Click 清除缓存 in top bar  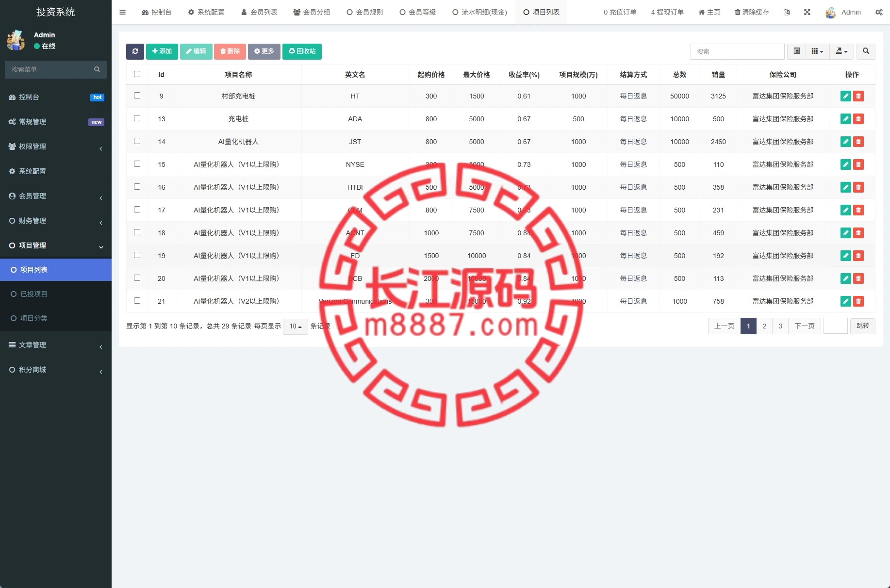[752, 12]
